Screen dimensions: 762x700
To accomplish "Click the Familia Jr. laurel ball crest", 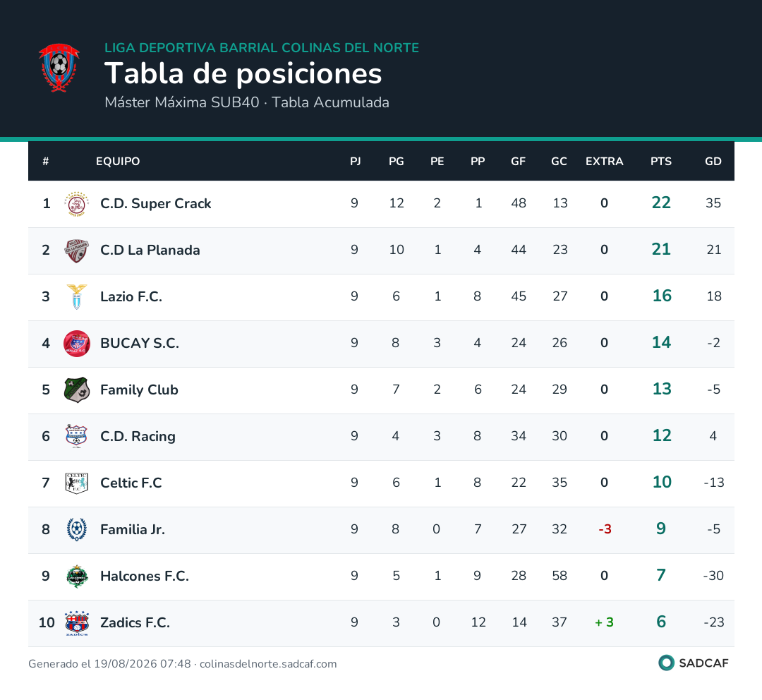I will [77, 530].
